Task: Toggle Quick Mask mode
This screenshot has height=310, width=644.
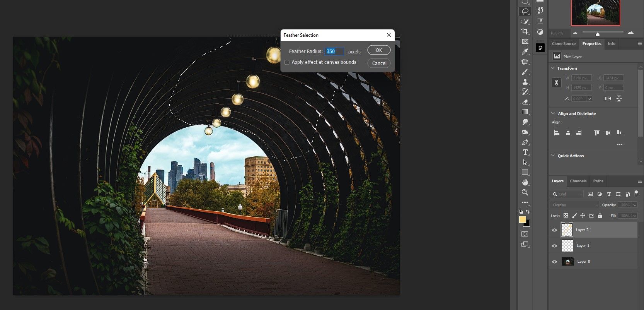Action: pyautogui.click(x=525, y=234)
